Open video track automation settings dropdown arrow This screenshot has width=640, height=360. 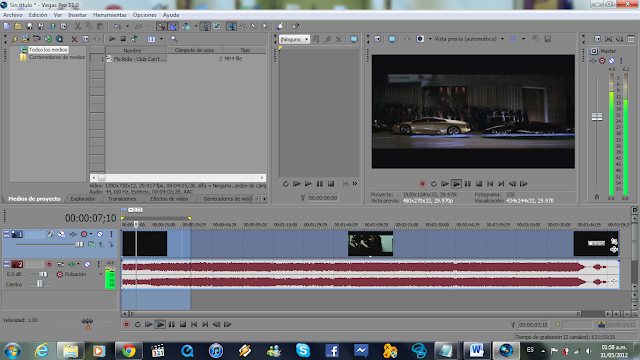tap(91, 234)
